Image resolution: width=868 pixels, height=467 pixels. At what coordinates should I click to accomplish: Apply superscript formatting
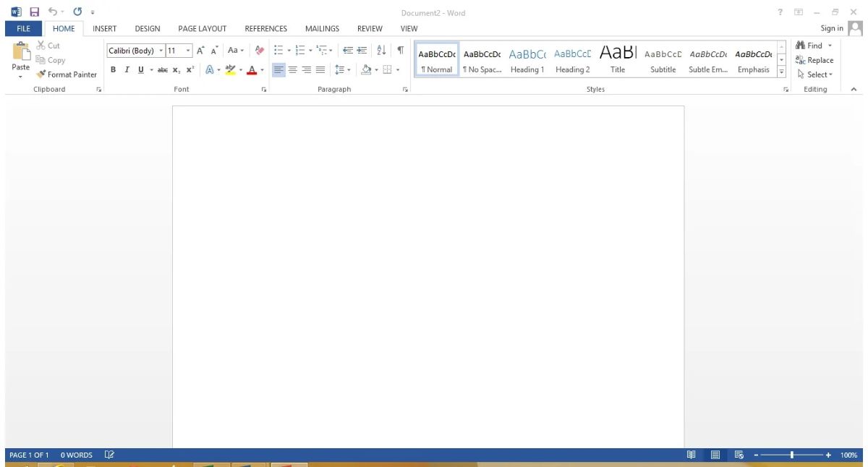coord(190,70)
